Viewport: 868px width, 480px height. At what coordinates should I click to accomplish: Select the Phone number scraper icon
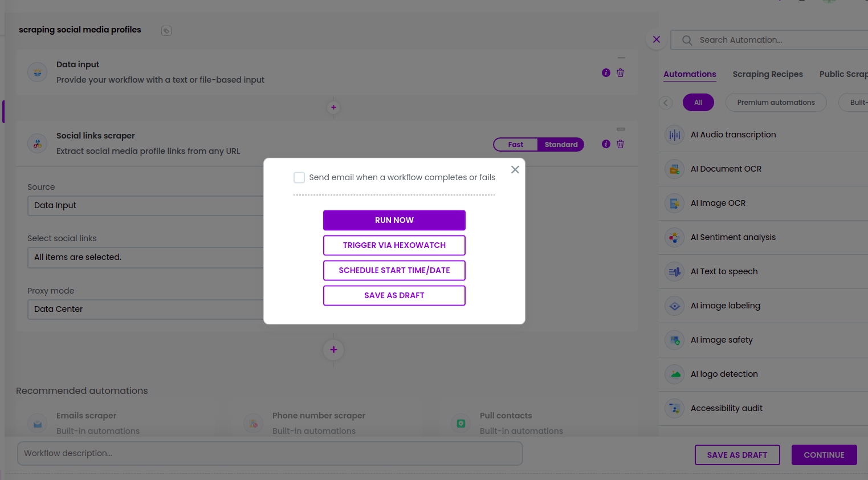[253, 423]
